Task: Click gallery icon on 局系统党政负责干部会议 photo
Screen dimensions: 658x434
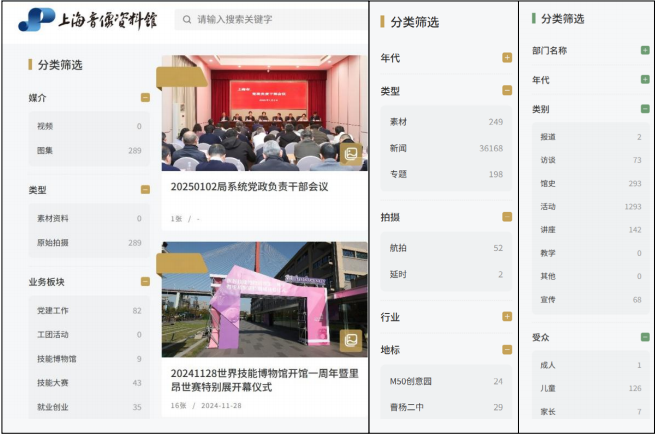Action: tap(350, 153)
